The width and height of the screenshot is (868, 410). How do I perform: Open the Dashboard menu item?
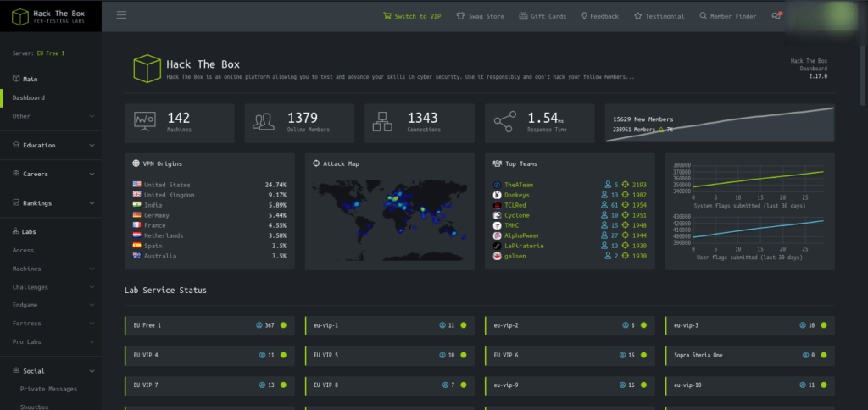pos(29,97)
